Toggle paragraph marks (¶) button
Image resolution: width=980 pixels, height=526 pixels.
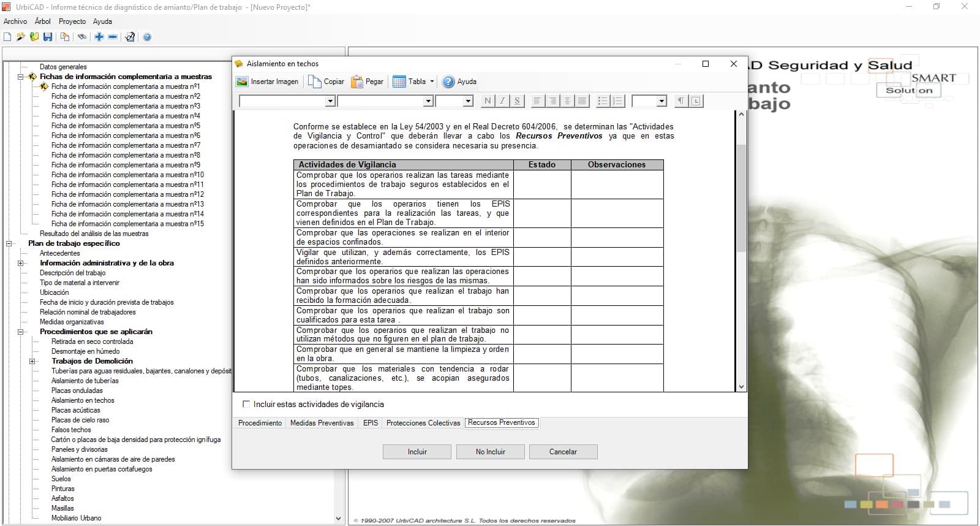[681, 101]
